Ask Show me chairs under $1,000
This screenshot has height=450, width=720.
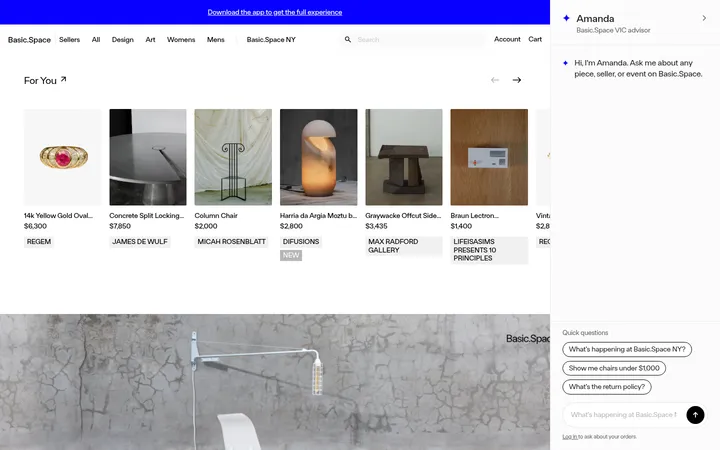point(614,368)
